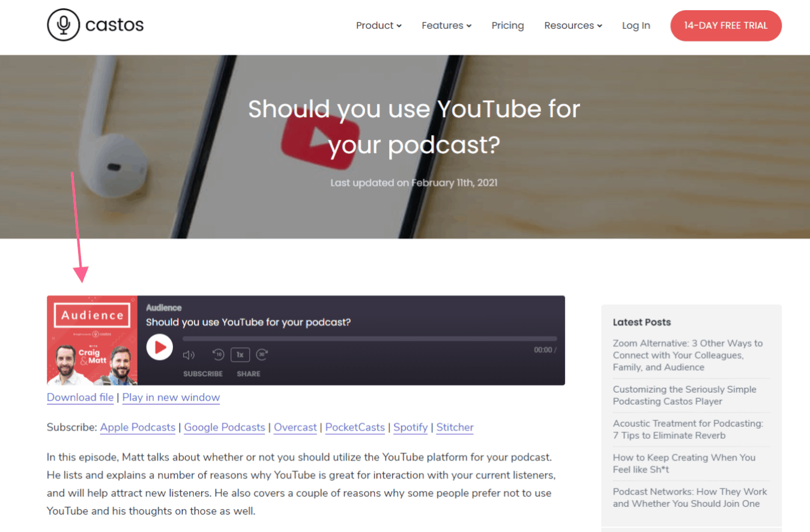Open Play in new window link
The image size is (810, 532).
pos(171,397)
